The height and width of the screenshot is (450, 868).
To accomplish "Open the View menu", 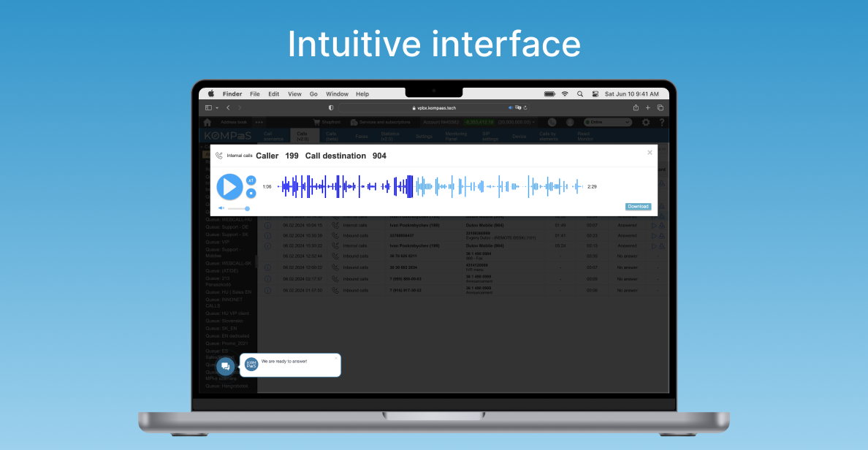I will (x=294, y=94).
